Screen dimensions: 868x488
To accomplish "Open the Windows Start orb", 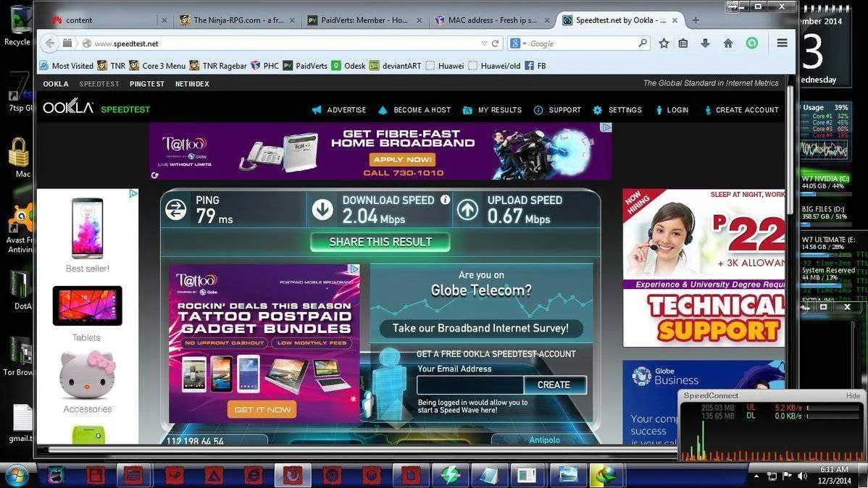I will (x=15, y=475).
